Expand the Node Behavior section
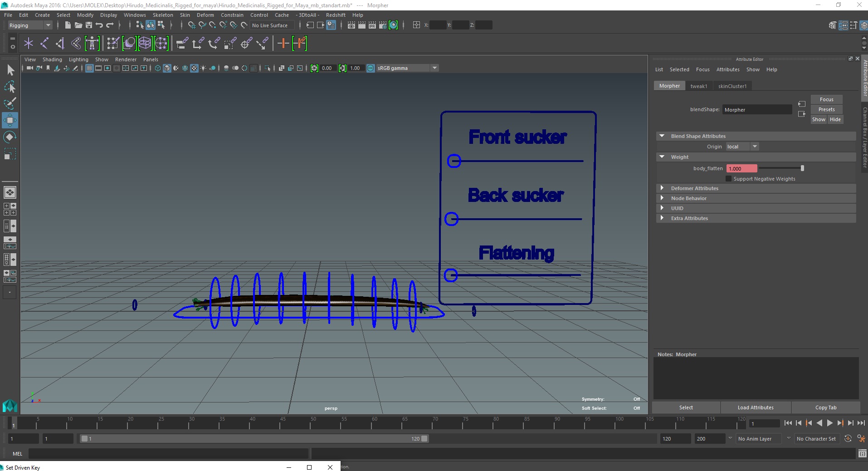 point(662,198)
